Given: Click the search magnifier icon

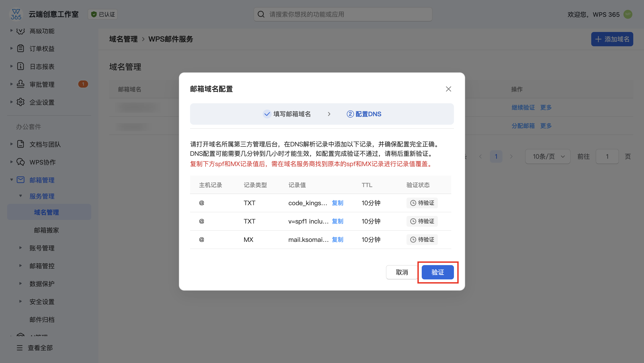Looking at the screenshot, I should pyautogui.click(x=261, y=14).
